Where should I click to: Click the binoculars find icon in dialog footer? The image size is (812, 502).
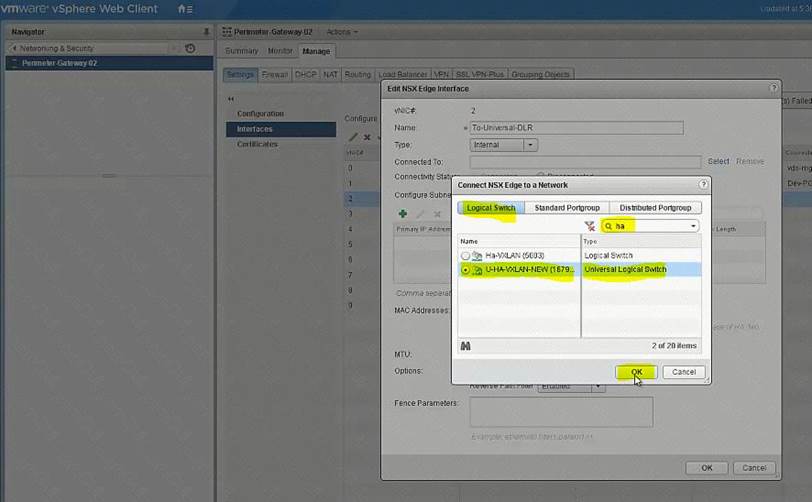tap(466, 346)
